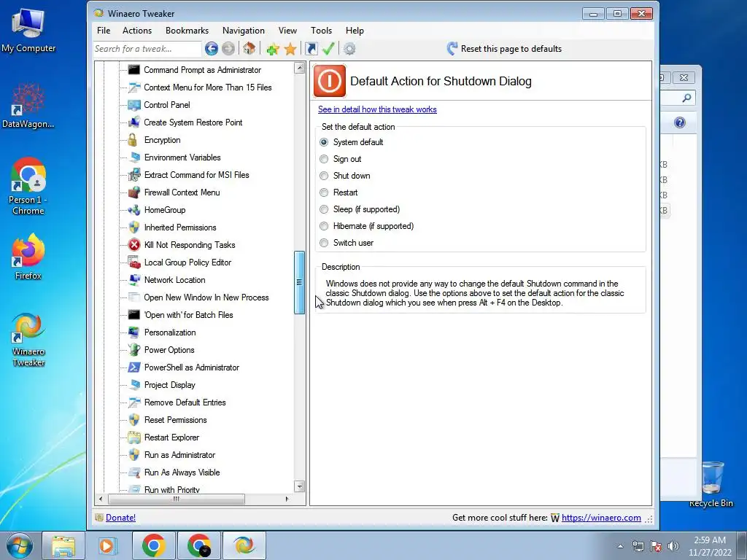Viewport: 747px width, 560px height.
Task: Click tree list scroll up arrow
Action: [x=300, y=68]
